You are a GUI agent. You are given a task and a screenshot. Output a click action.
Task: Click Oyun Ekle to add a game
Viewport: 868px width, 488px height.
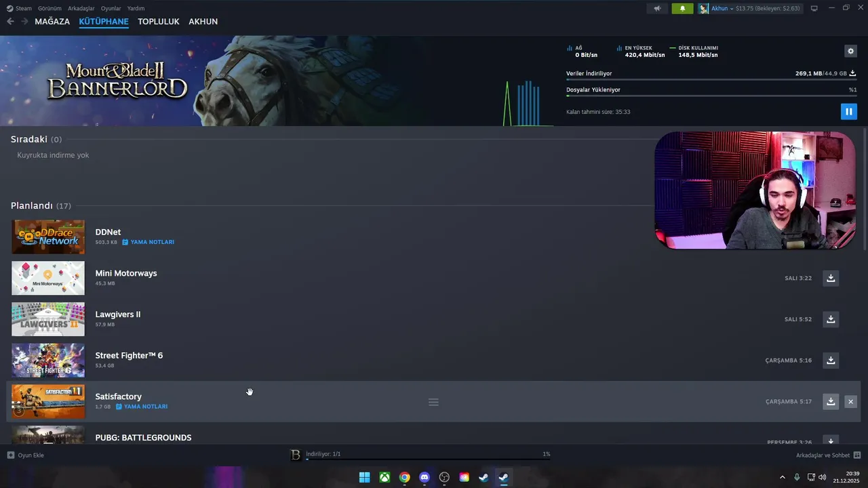(x=26, y=455)
